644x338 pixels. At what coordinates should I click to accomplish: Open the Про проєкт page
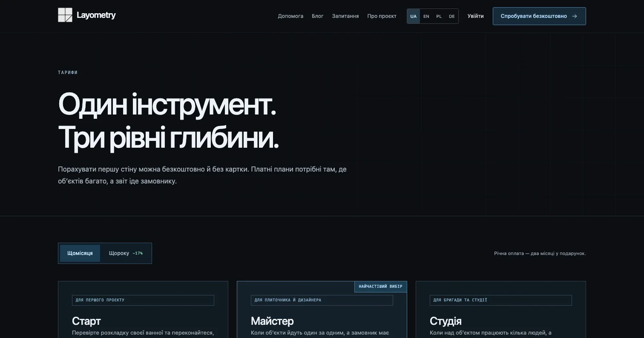click(382, 16)
